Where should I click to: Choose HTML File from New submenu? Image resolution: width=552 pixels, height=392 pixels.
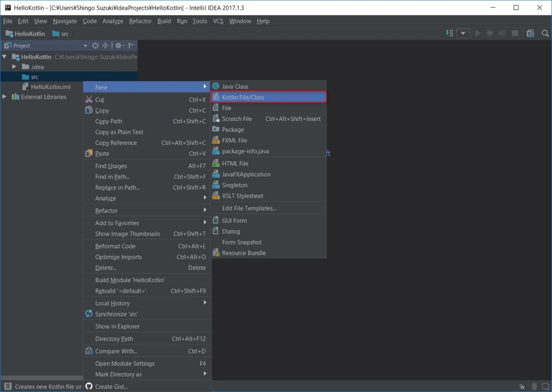coord(268,163)
